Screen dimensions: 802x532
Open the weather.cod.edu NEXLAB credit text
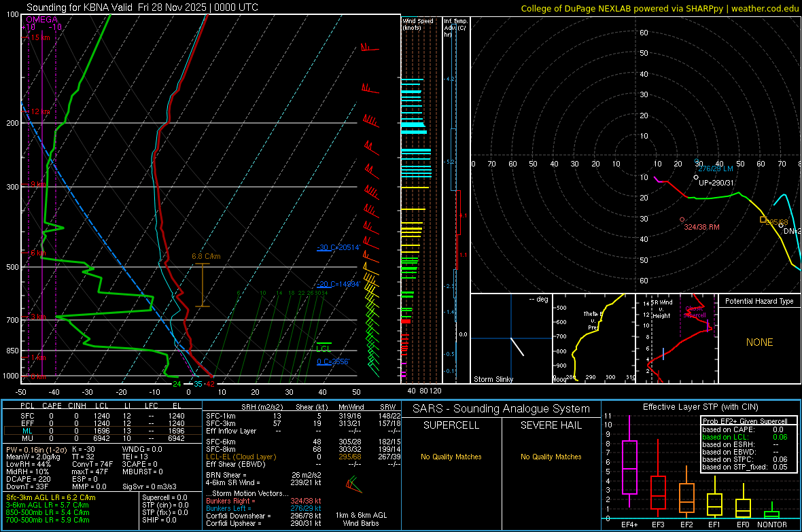pos(659,8)
